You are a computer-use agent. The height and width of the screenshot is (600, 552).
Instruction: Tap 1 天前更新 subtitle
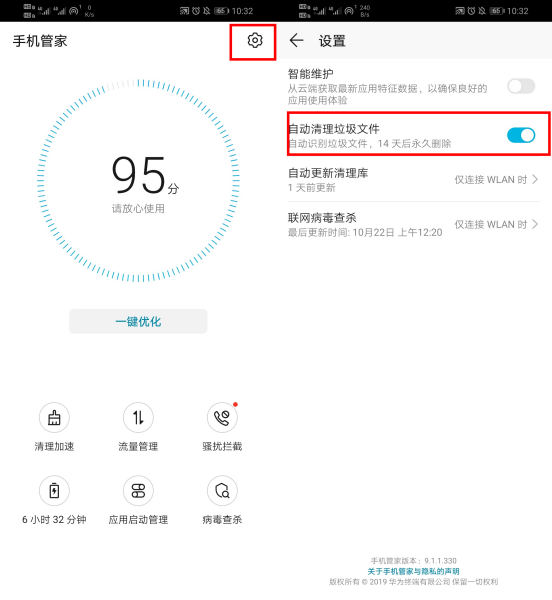pyautogui.click(x=311, y=188)
